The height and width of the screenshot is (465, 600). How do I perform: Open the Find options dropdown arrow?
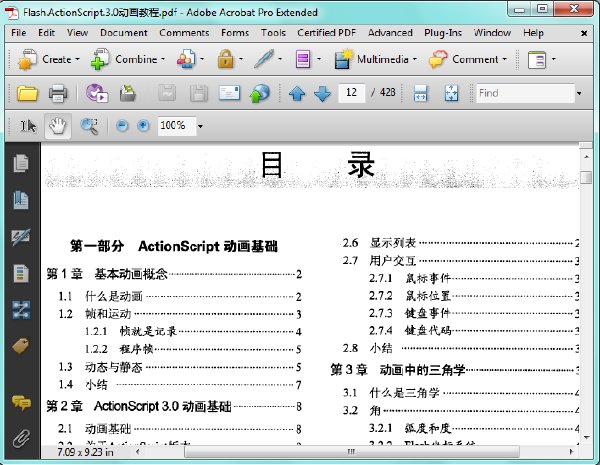click(579, 93)
